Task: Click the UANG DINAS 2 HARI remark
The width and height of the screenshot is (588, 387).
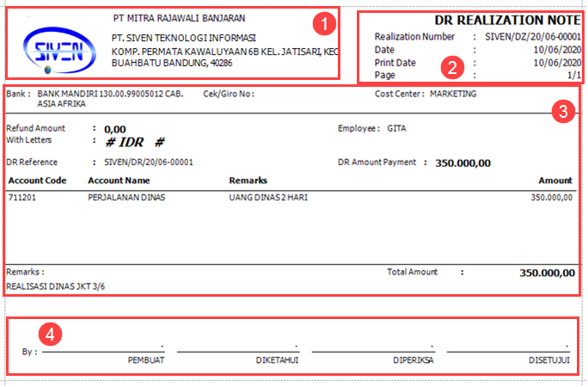Action: (268, 197)
